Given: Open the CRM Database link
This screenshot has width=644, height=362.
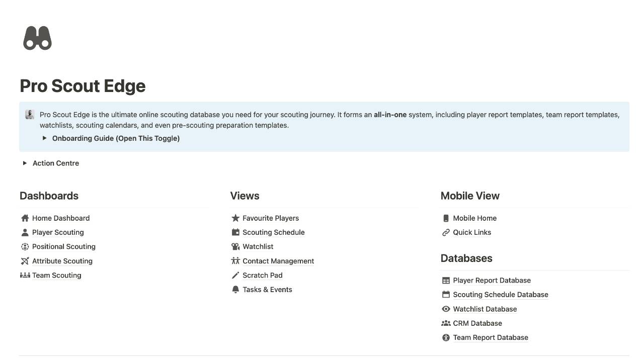Looking at the screenshot, I should pyautogui.click(x=477, y=323).
